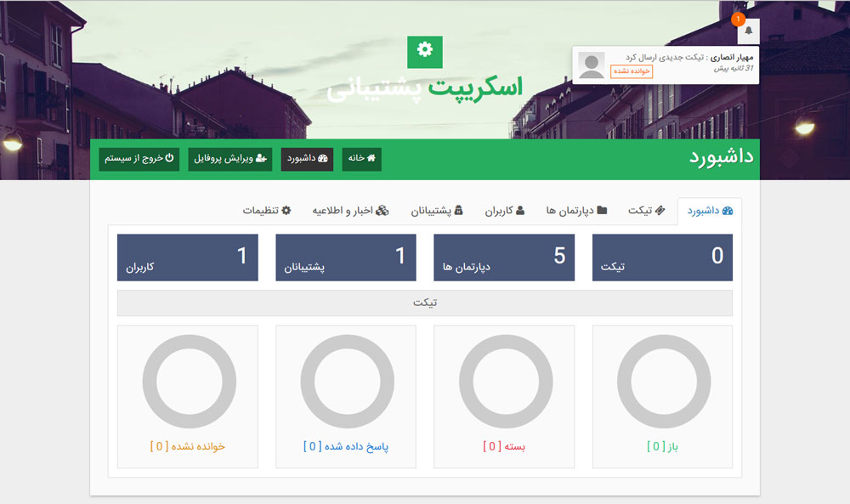
Task: Click the باز open tickets ring chart
Action: click(x=664, y=382)
